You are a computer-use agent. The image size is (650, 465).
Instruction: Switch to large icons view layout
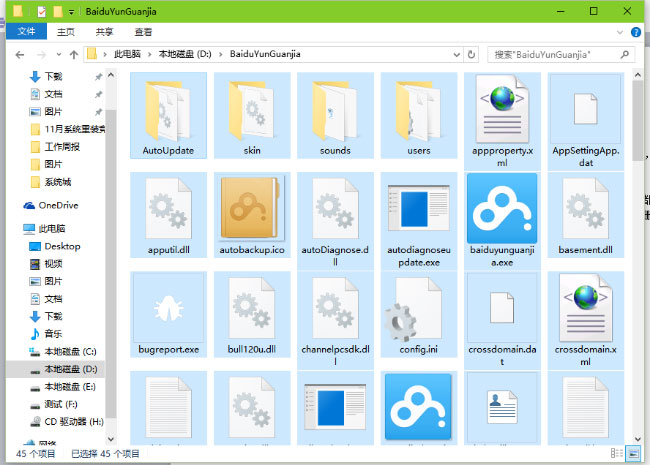click(633, 453)
